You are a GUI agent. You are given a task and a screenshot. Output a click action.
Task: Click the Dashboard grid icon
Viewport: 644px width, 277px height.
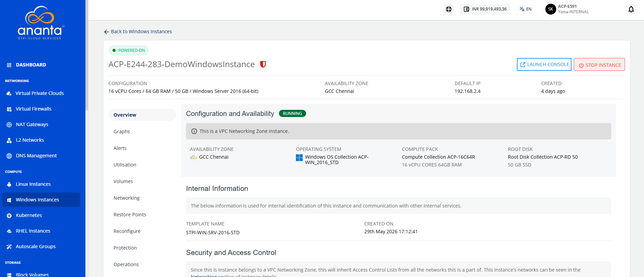pyautogui.click(x=9, y=65)
